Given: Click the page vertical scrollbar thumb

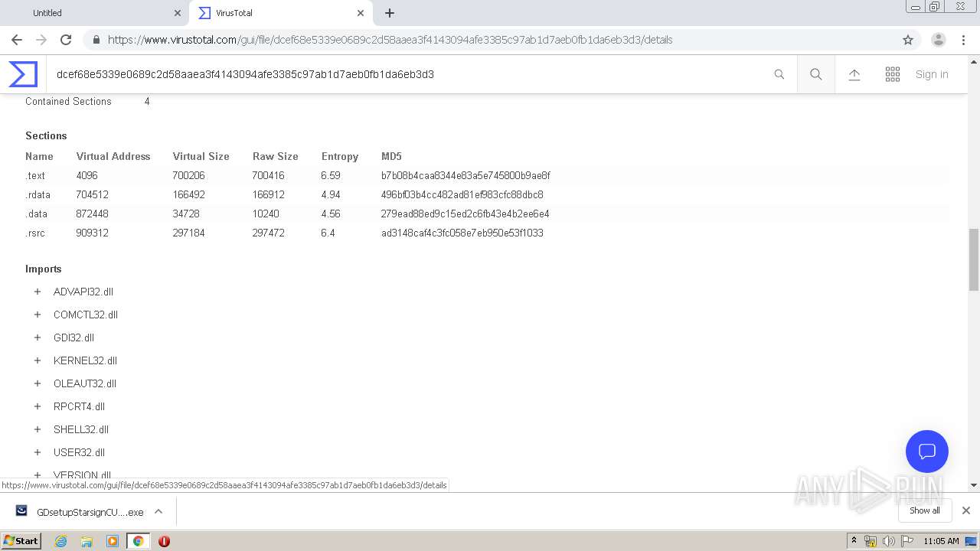Looking at the screenshot, I should 974,259.
